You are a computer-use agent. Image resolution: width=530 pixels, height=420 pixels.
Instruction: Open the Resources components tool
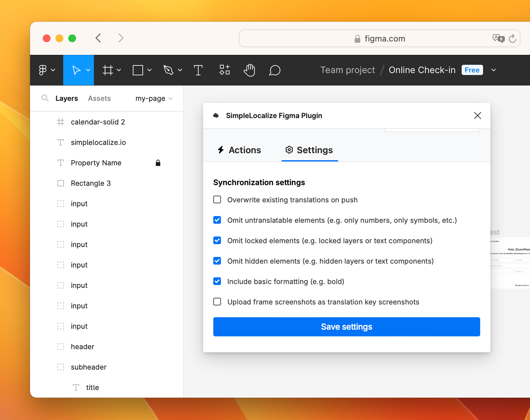click(x=225, y=70)
